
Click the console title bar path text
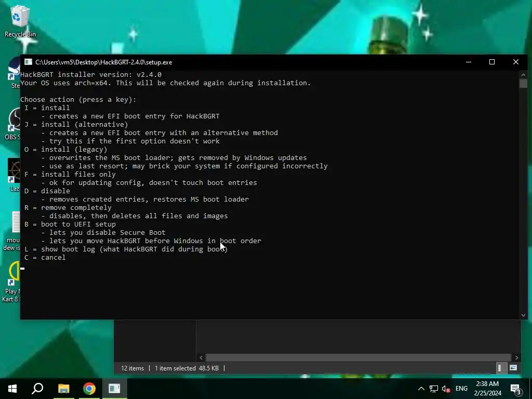point(103,62)
